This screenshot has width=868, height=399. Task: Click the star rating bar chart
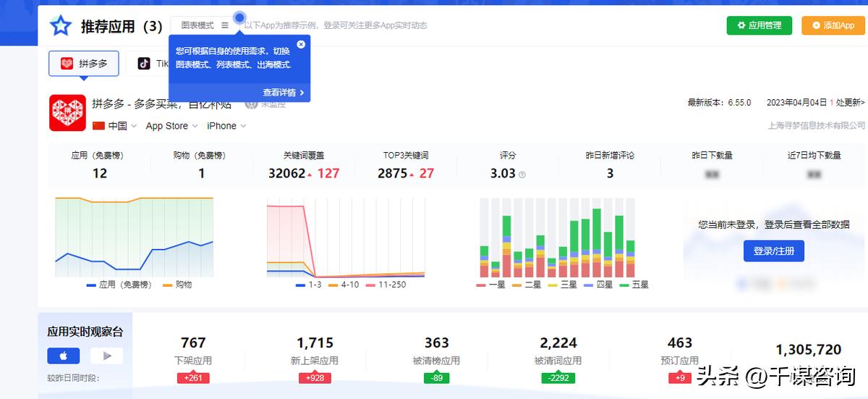coord(557,237)
